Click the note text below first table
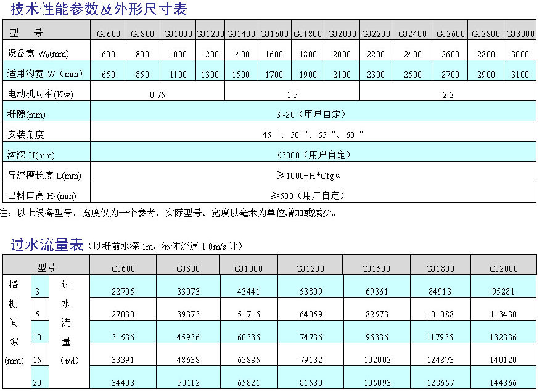Screen dimensions: 542x392 [170, 214]
